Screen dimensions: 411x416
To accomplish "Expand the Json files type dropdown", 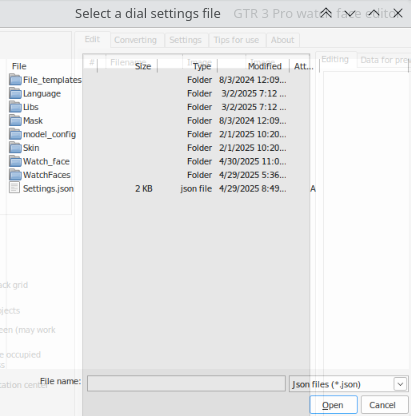I will pyautogui.click(x=400, y=384).
